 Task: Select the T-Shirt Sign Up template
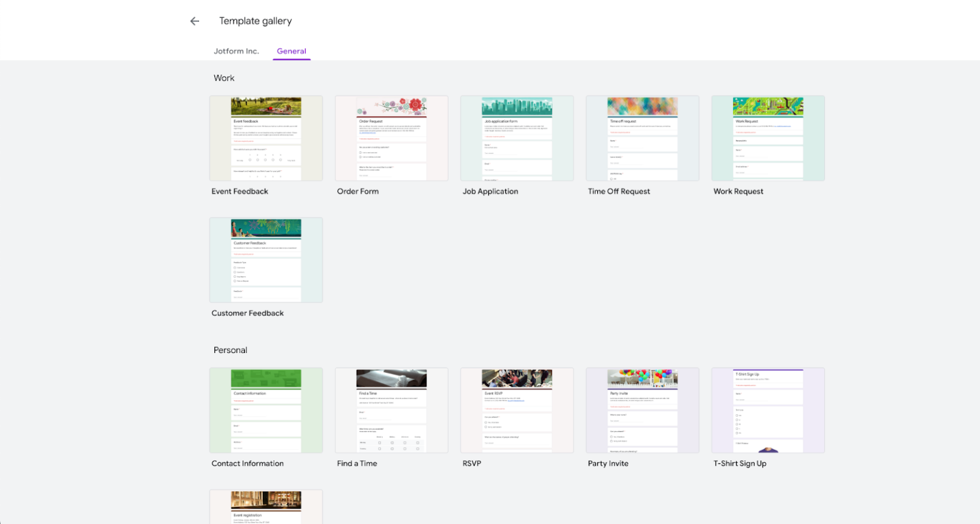768,410
